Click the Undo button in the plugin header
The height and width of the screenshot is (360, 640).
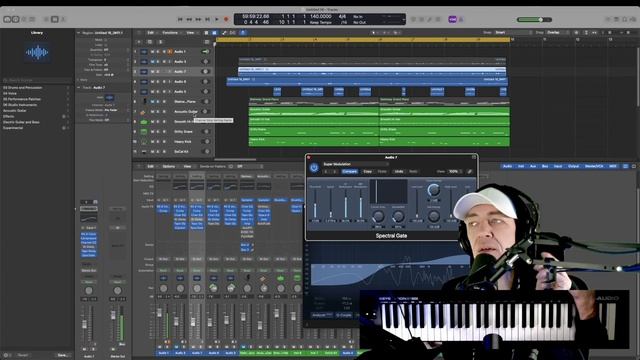399,171
